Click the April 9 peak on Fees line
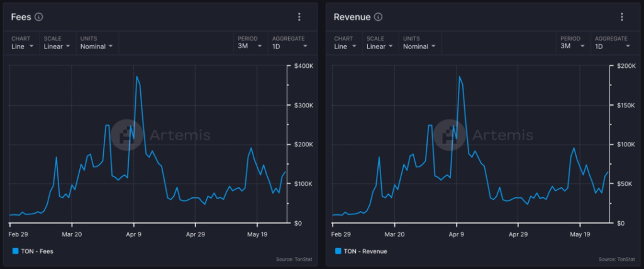 pyautogui.click(x=136, y=77)
